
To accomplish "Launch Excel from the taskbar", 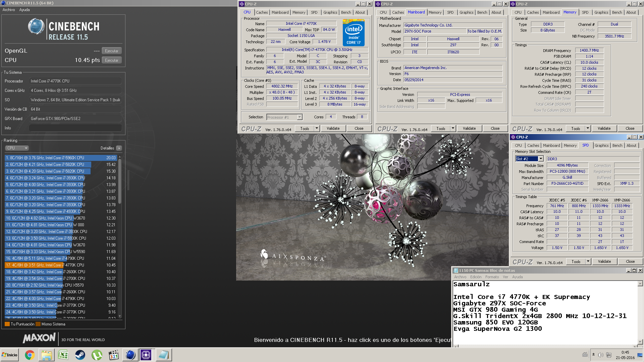I will [x=63, y=355].
